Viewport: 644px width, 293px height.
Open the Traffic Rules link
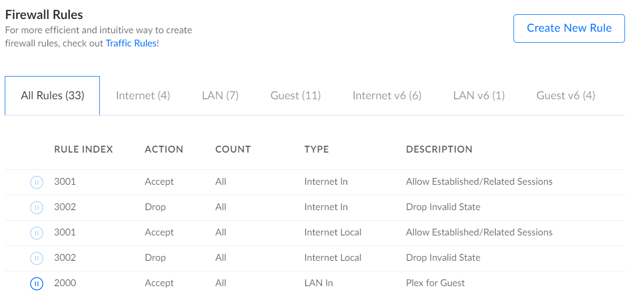131,43
